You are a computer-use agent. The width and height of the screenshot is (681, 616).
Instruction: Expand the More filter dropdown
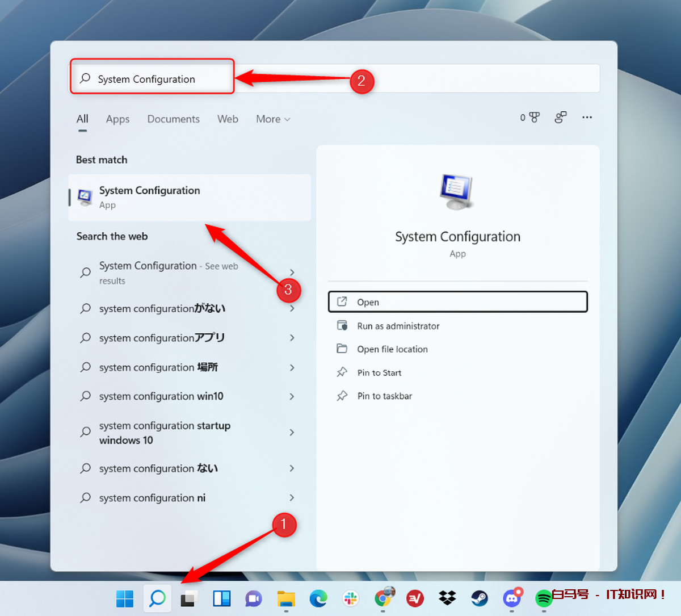(273, 119)
